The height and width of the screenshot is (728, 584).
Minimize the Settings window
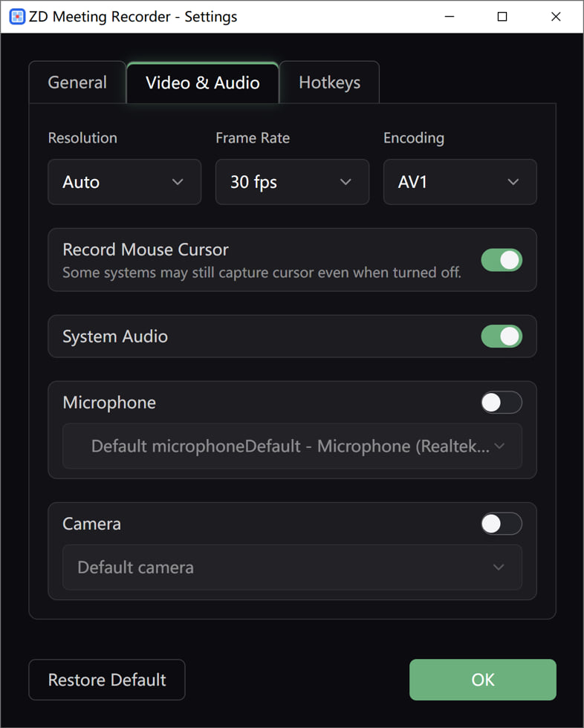(x=449, y=16)
